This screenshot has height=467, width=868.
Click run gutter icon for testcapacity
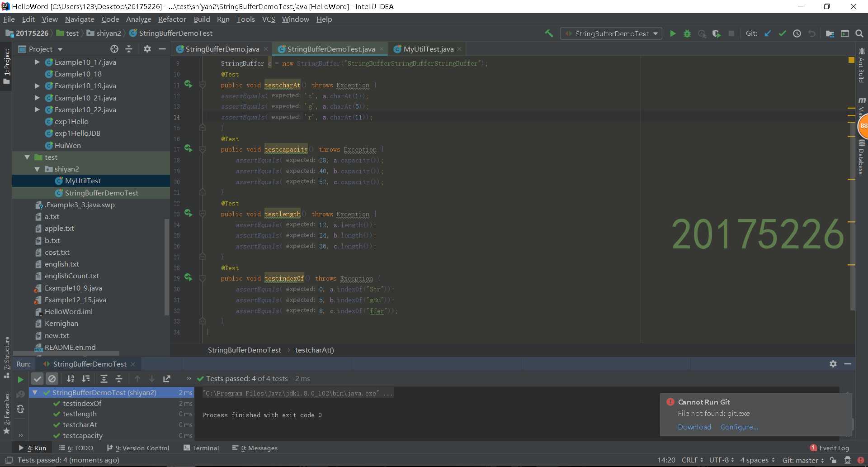pos(189,149)
